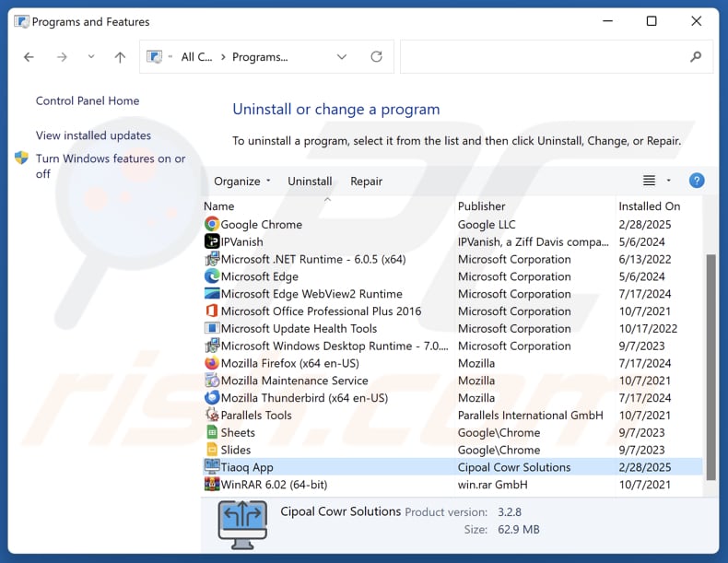Click the 6/13/2022 install date

point(645,259)
